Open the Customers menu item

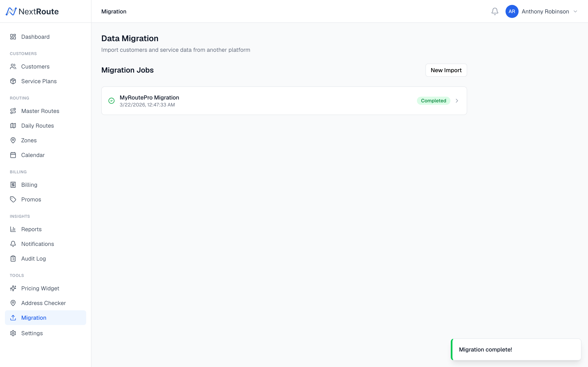[35, 66]
